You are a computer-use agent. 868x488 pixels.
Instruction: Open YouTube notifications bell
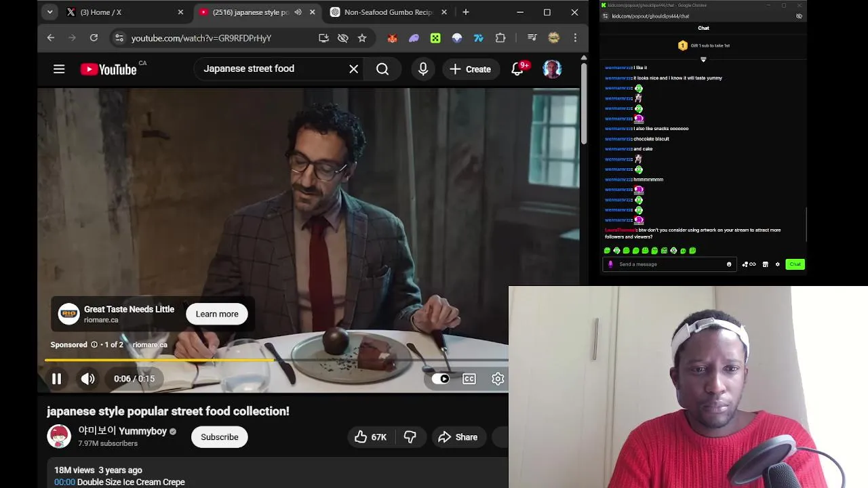tap(517, 68)
